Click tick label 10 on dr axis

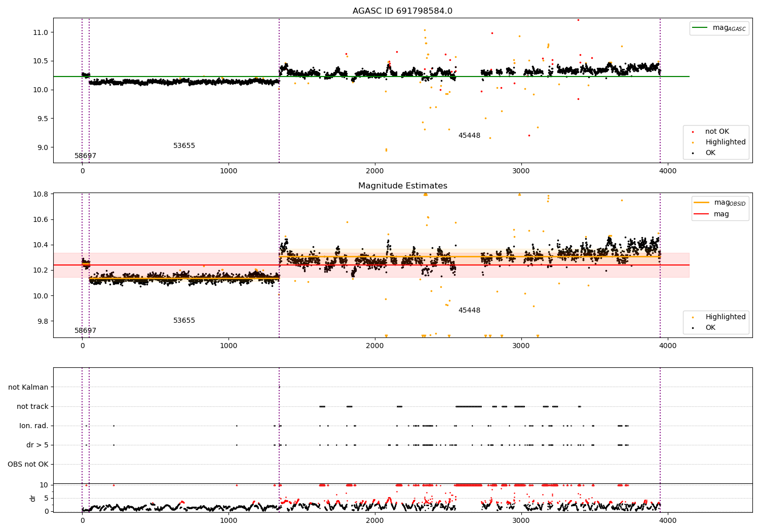point(44,485)
